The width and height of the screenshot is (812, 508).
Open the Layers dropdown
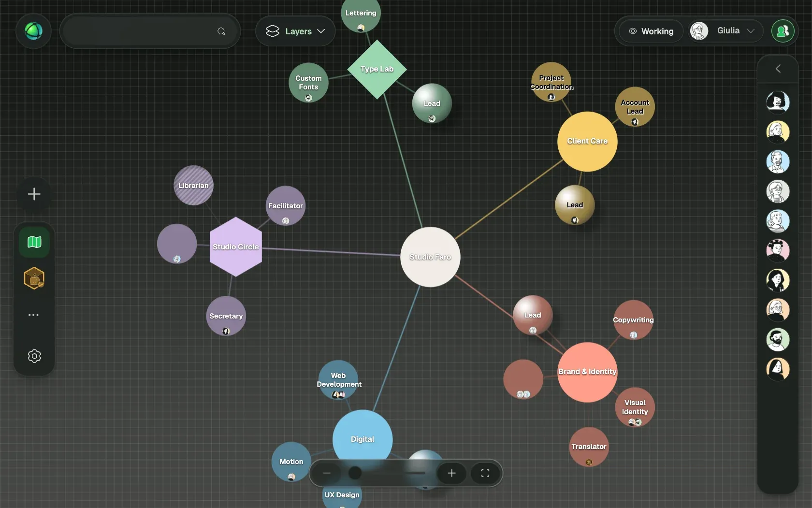click(295, 31)
